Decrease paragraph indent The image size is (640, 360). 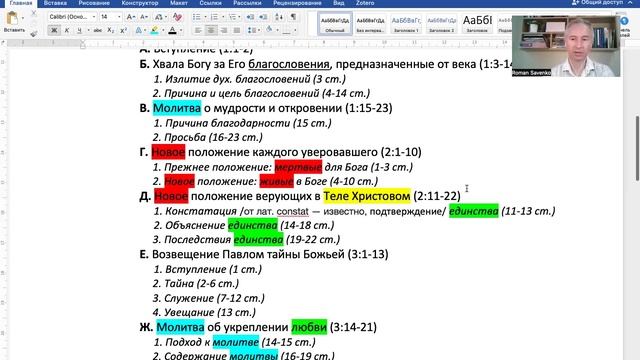[x=250, y=17]
